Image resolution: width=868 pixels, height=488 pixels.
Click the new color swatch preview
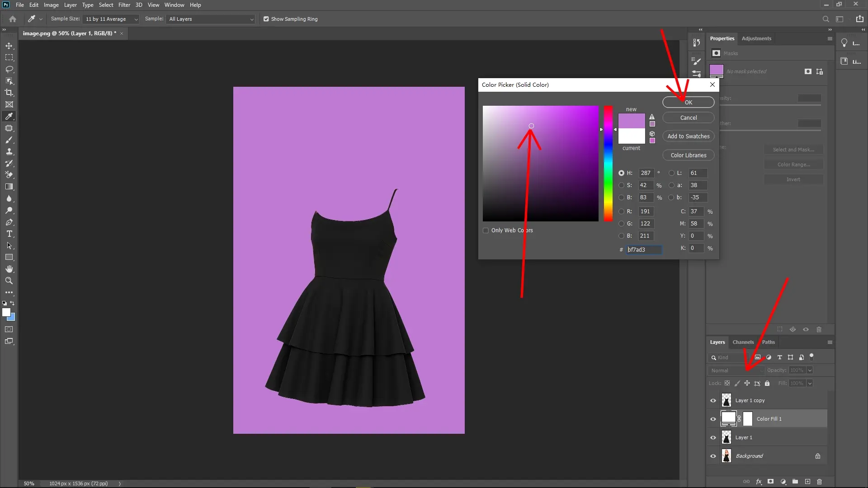[x=631, y=121]
